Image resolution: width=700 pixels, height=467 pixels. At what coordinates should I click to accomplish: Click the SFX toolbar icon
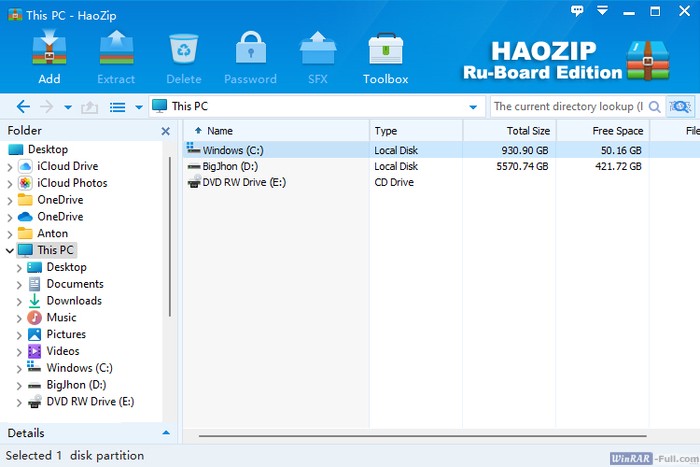318,57
